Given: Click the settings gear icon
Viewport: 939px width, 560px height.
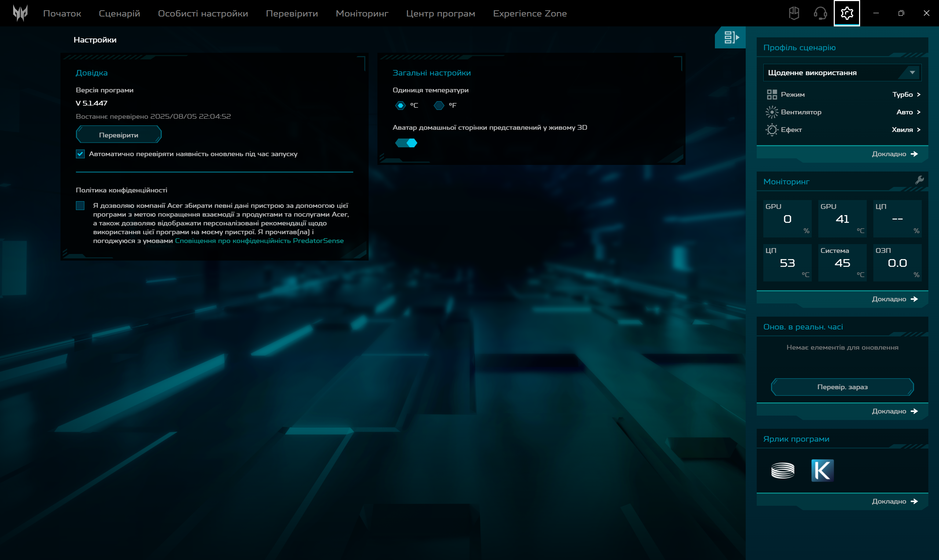Looking at the screenshot, I should point(847,13).
